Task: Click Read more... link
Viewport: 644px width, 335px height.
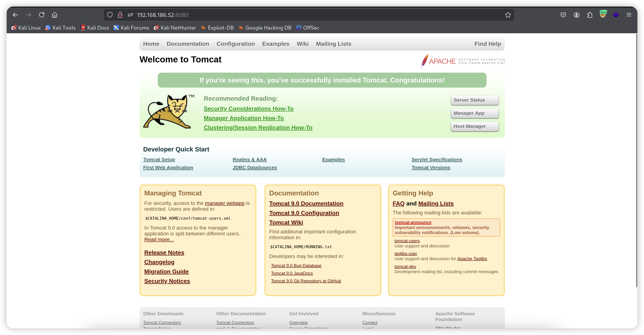Action: (x=159, y=240)
